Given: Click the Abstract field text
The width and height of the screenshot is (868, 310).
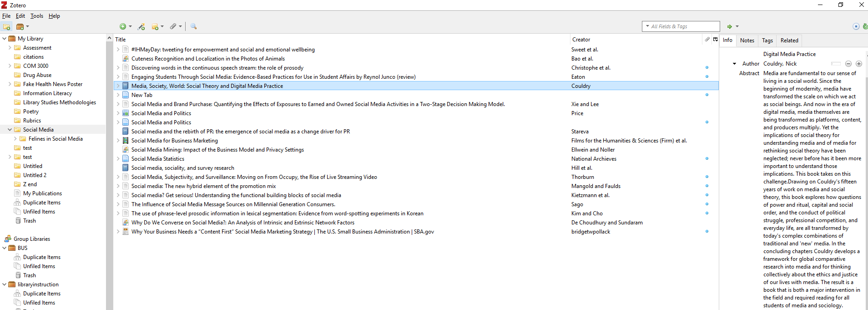Looking at the screenshot, I should pos(812,189).
